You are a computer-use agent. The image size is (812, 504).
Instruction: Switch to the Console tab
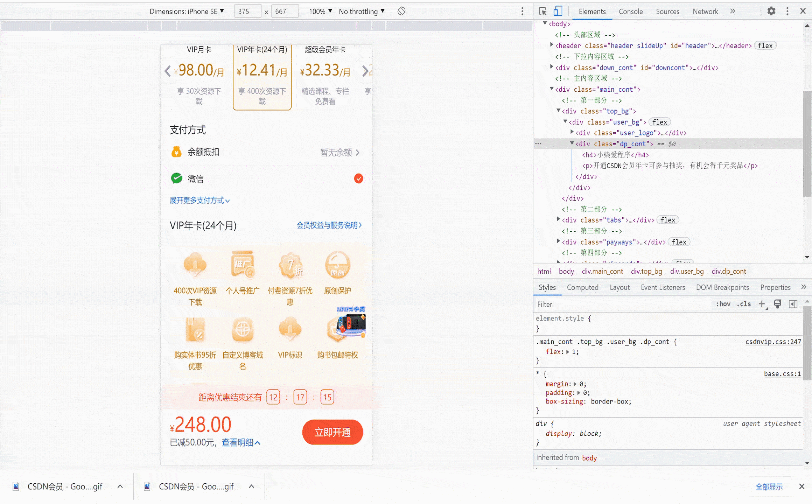(631, 12)
